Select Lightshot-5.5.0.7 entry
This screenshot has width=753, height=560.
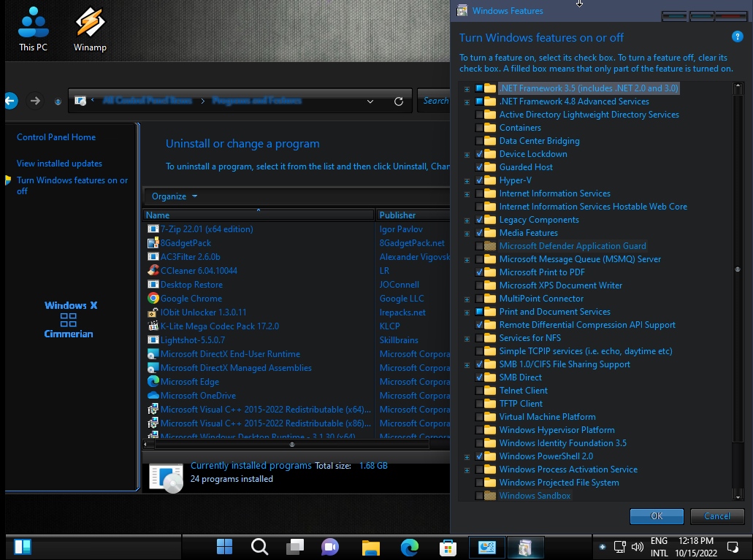193,340
